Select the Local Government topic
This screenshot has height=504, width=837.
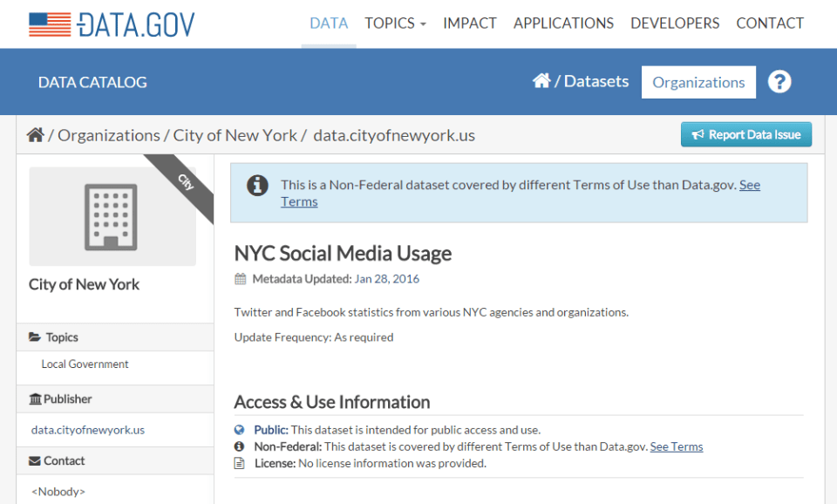pos(85,364)
